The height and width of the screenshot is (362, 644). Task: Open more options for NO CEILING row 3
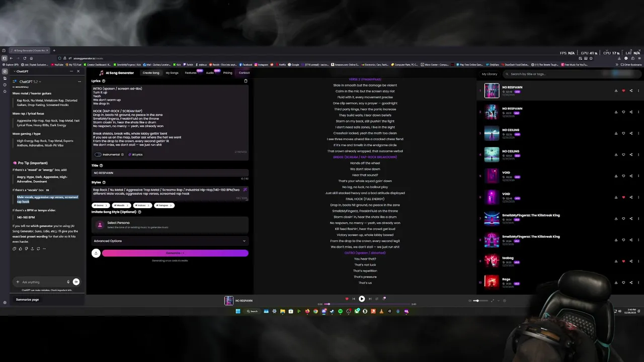[x=638, y=133]
